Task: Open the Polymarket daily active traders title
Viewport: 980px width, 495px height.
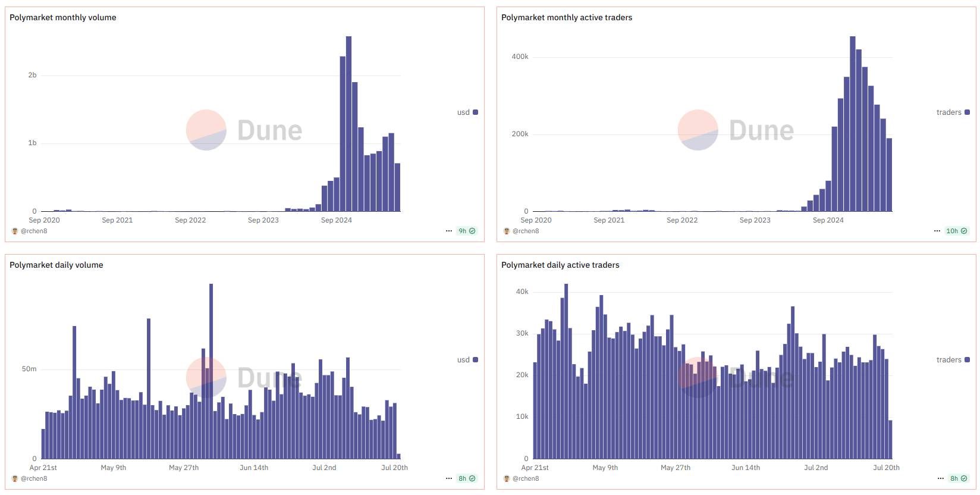Action: tap(560, 265)
